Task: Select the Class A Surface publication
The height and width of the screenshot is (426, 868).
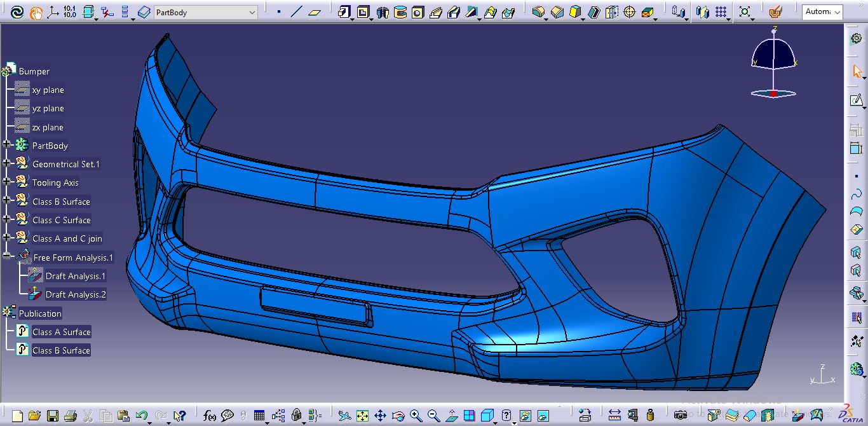Action: point(61,332)
